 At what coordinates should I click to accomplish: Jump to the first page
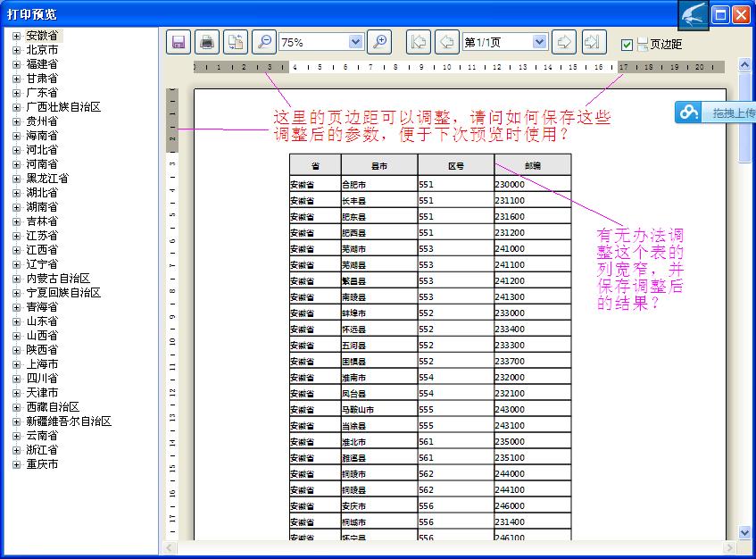pos(419,42)
